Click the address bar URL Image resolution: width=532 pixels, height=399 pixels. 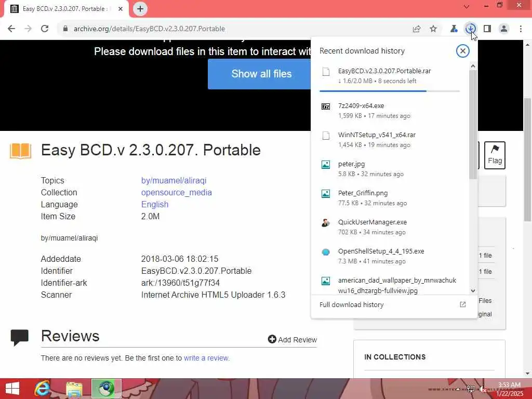pyautogui.click(x=149, y=29)
